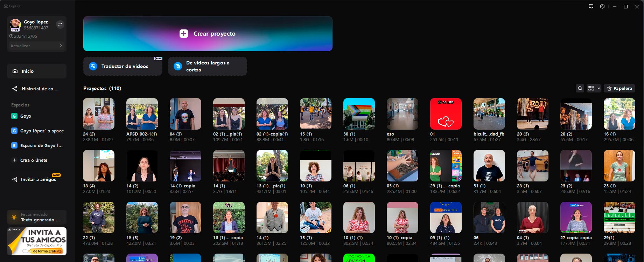Open Espacio de Goyo l... space
Viewport: 644px width, 262px height.
click(x=37, y=145)
